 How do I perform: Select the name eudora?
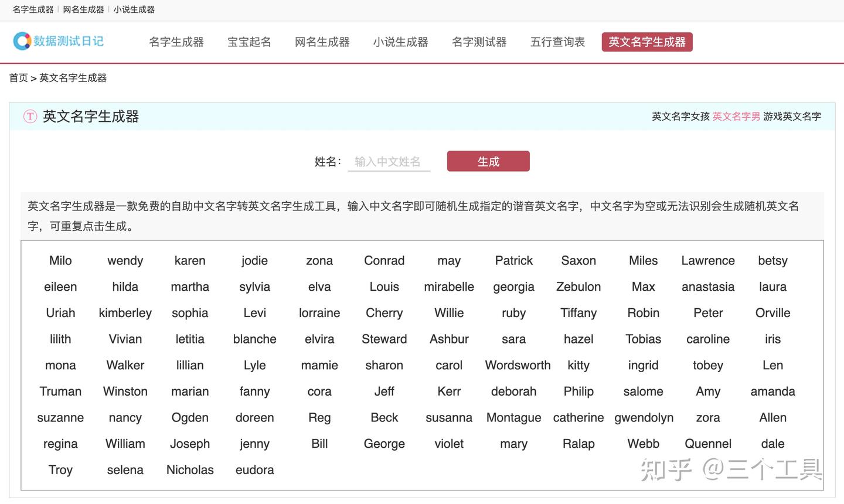tap(255, 470)
